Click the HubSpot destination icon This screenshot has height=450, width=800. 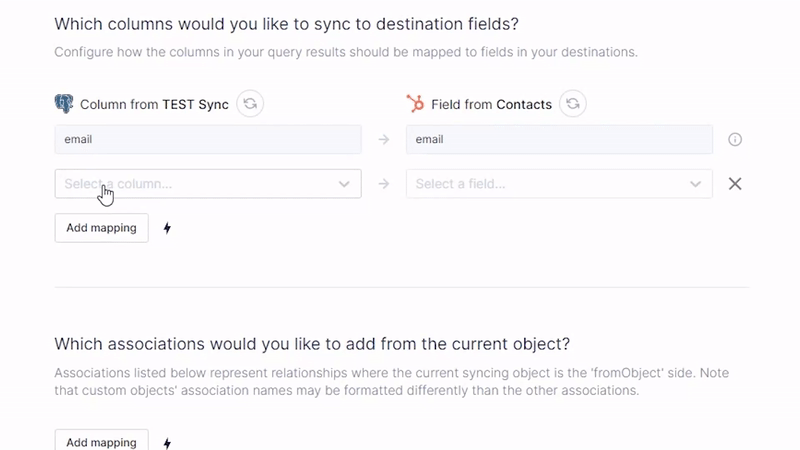point(415,104)
